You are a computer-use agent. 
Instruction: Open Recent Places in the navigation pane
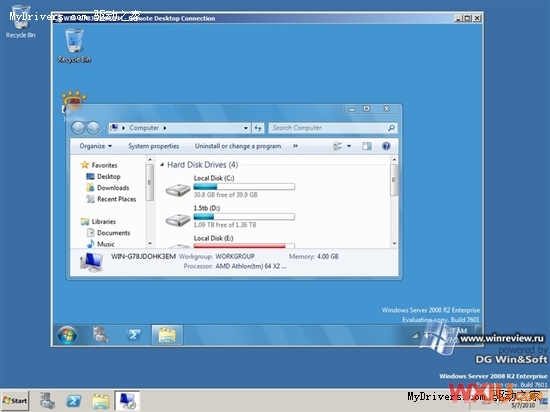tap(111, 199)
